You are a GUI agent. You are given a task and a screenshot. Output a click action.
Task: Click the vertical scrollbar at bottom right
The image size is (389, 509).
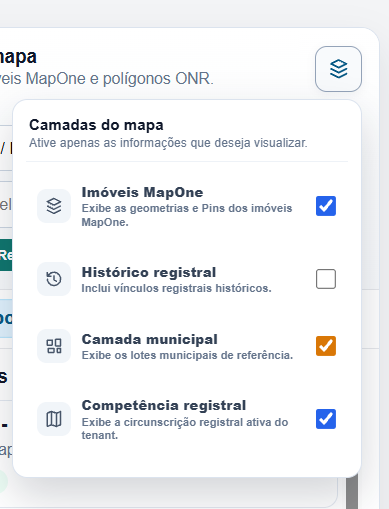coord(352,492)
